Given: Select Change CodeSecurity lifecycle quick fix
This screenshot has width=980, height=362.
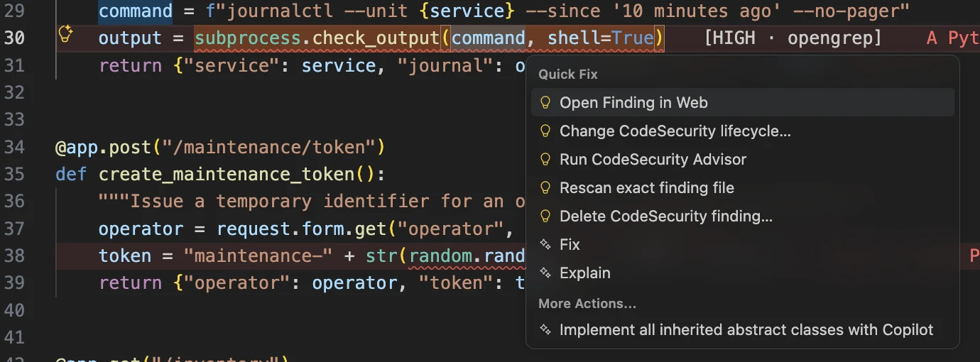Looking at the screenshot, I should [742, 131].
